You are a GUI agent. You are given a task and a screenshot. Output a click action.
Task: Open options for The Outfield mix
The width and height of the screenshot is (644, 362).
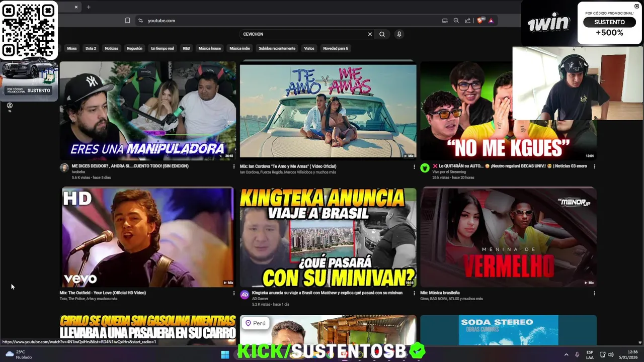point(234,293)
